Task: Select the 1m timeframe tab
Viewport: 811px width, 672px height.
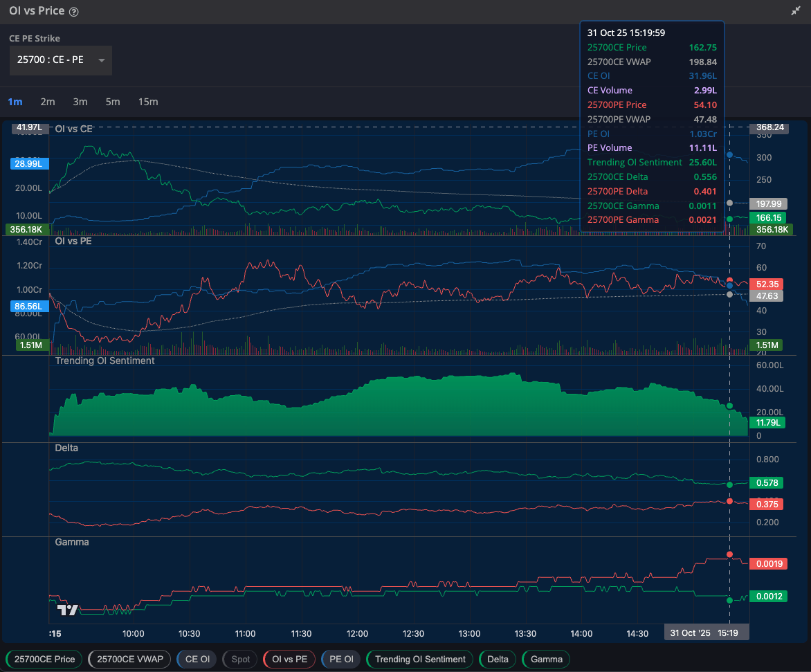Action: click(15, 102)
